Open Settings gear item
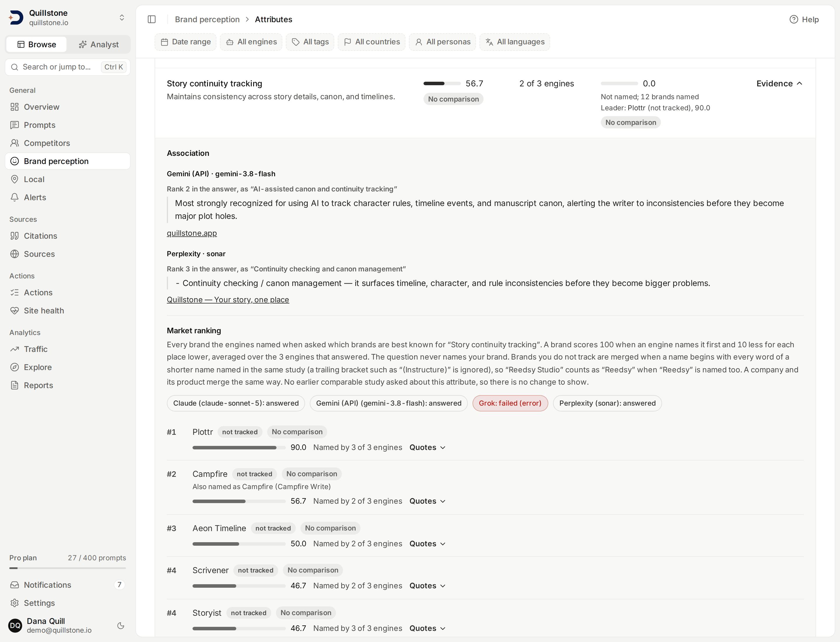 coord(68,603)
